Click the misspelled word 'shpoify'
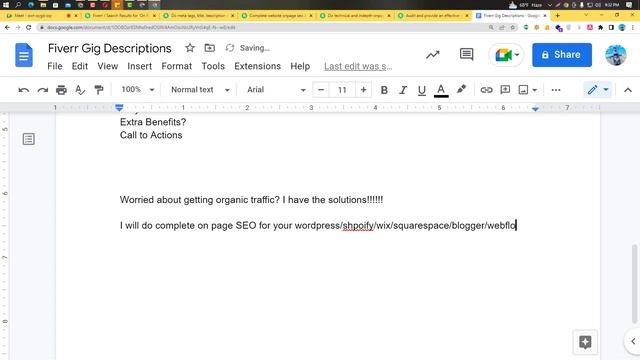This screenshot has height=360, width=640. pyautogui.click(x=358, y=225)
